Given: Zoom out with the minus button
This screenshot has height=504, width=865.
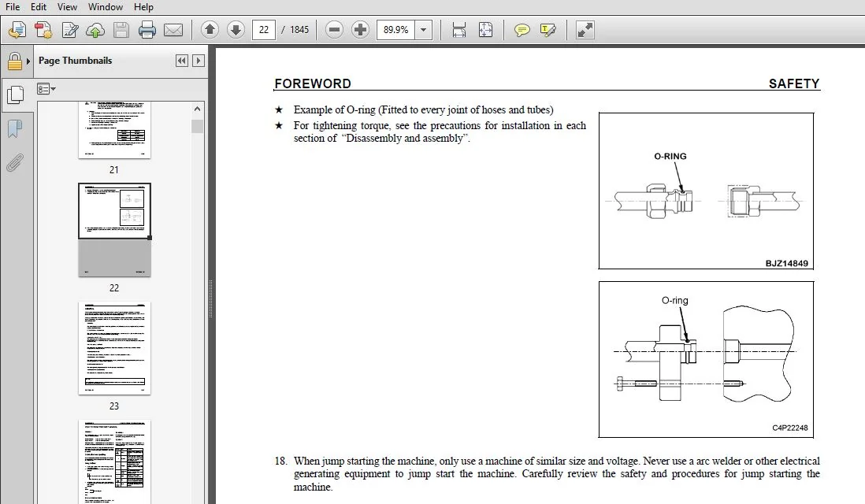Looking at the screenshot, I should click(334, 30).
